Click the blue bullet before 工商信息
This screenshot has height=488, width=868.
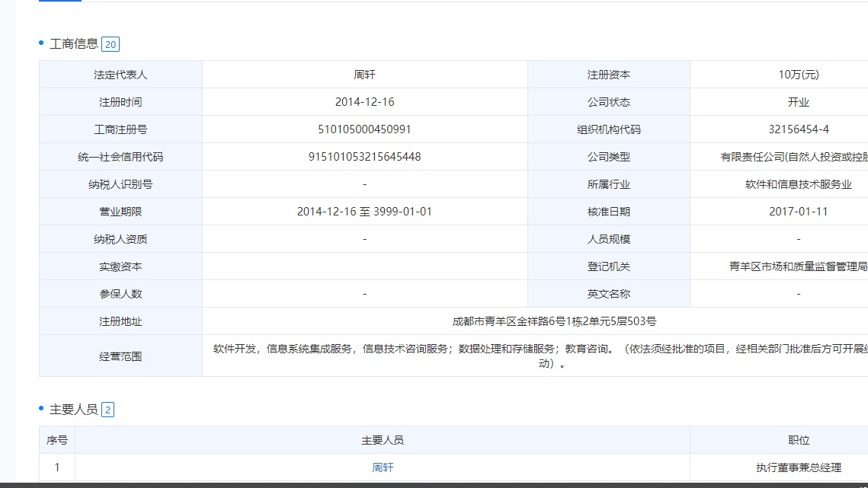[x=42, y=43]
